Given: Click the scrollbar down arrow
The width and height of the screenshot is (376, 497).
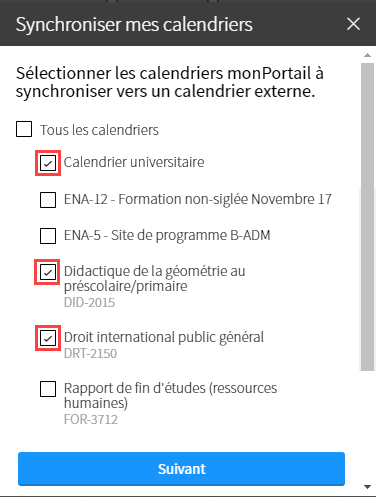Looking at the screenshot, I should 367,487.
